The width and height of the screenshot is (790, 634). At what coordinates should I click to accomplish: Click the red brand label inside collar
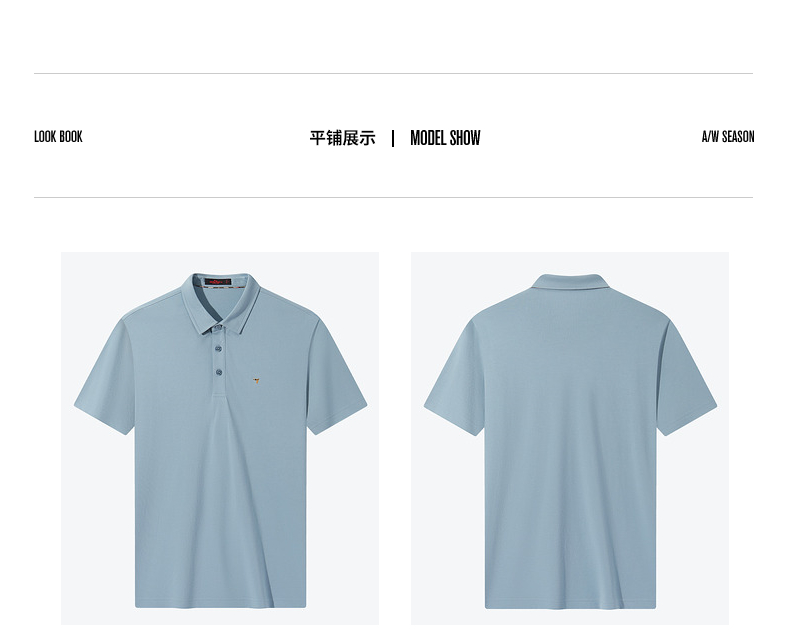coord(218,282)
